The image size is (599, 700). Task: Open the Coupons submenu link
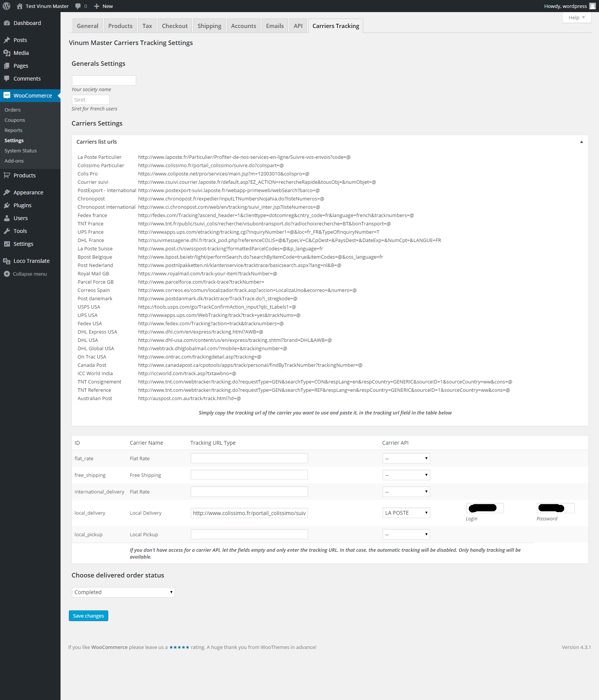point(15,120)
